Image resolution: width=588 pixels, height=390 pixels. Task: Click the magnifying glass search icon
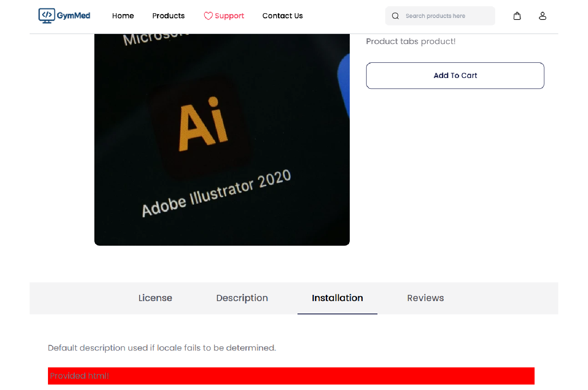point(395,16)
